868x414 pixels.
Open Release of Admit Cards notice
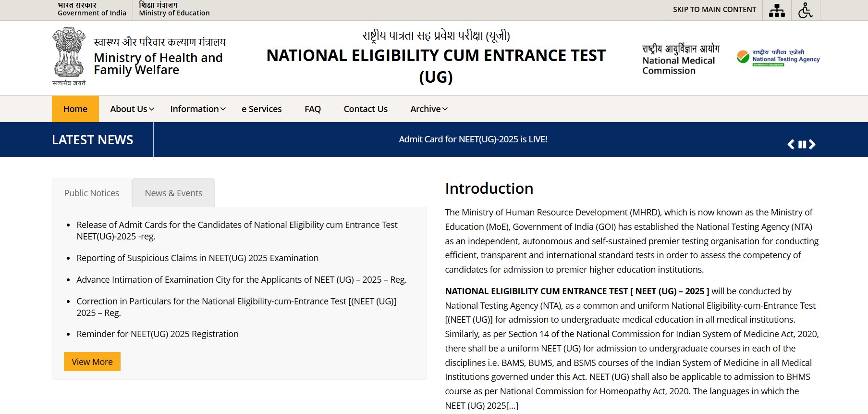pyautogui.click(x=237, y=230)
